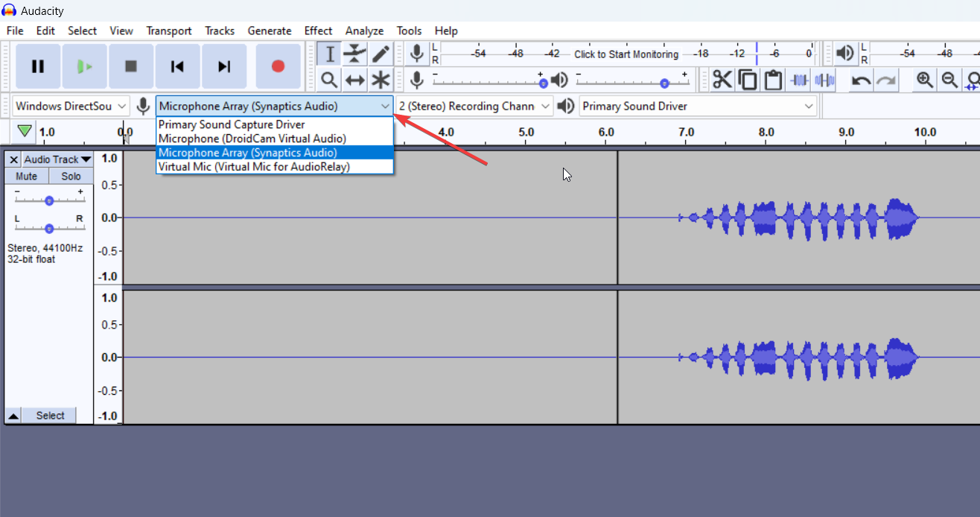Click the waveform clip in the lower channel

click(x=799, y=357)
